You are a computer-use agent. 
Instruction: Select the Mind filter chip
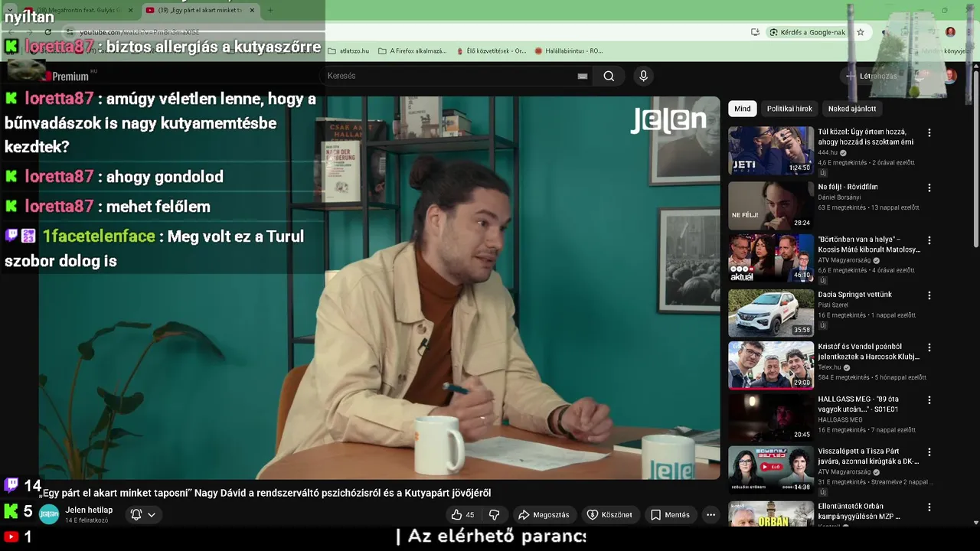pyautogui.click(x=743, y=109)
